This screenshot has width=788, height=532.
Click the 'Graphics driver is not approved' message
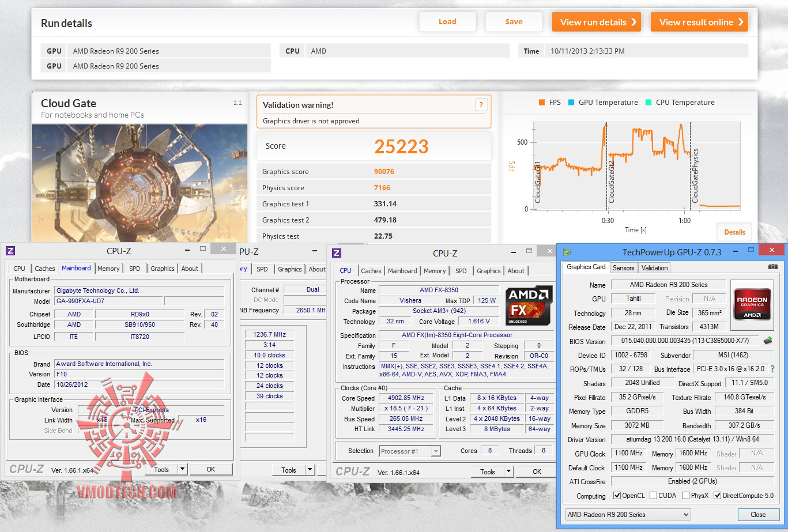coord(311,121)
